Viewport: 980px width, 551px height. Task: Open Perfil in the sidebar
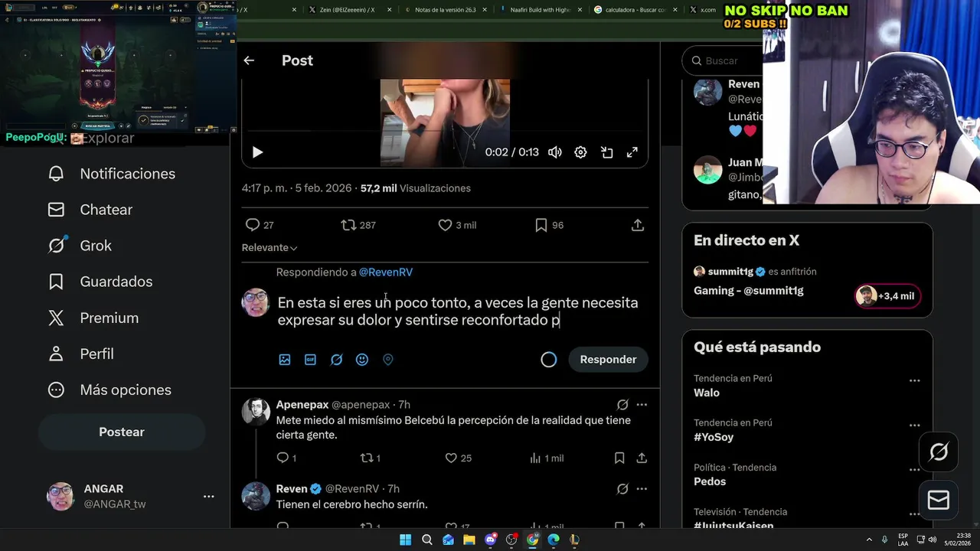(80, 354)
